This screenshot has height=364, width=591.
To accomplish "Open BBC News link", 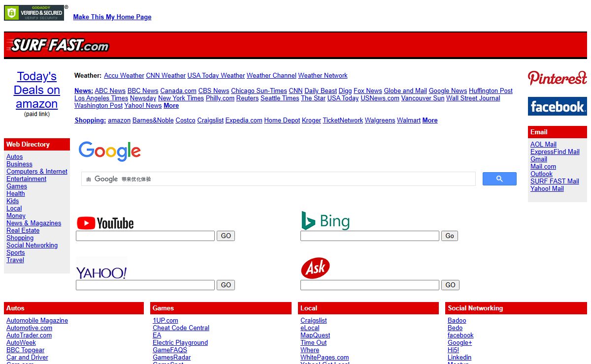I will click(143, 91).
